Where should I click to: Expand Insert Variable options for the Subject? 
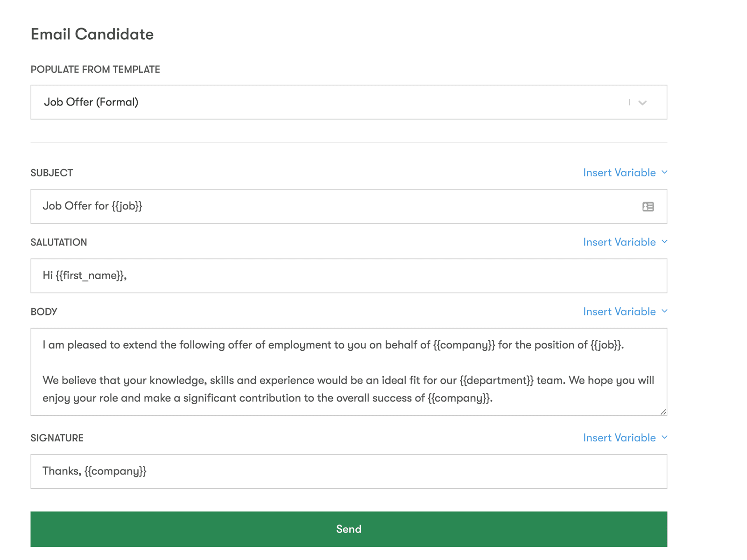(620, 172)
